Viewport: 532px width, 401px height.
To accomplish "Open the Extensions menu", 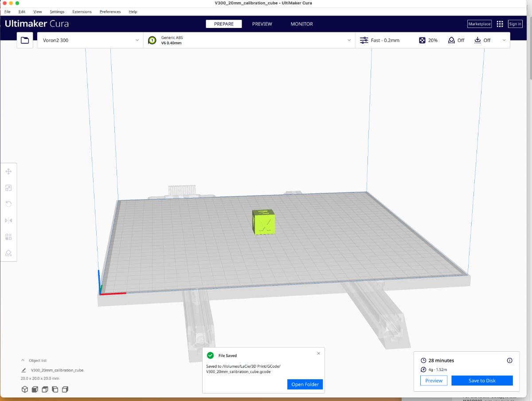I will pyautogui.click(x=82, y=12).
